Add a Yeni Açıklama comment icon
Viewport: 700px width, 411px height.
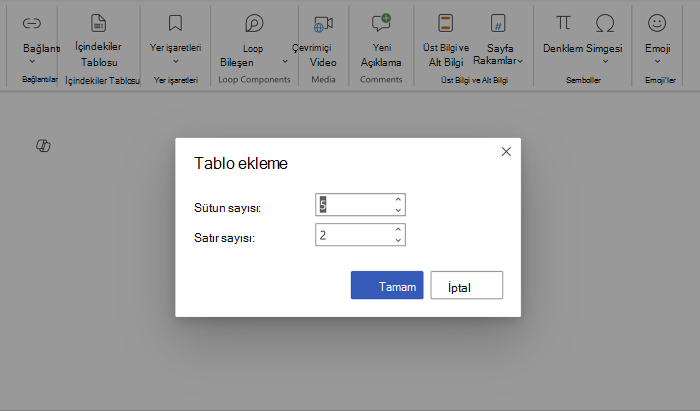pos(381,23)
